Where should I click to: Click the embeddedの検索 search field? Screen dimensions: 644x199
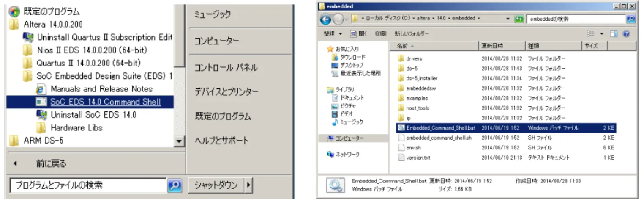[x=576, y=19]
